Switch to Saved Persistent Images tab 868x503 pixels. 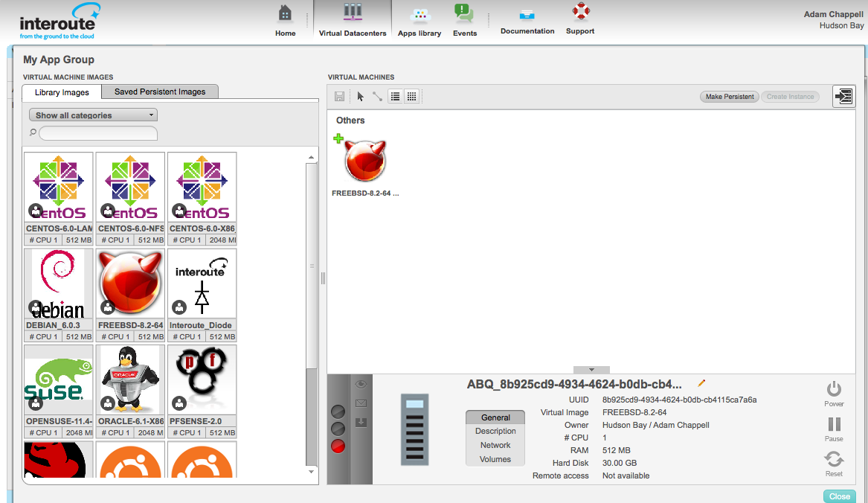coord(160,92)
